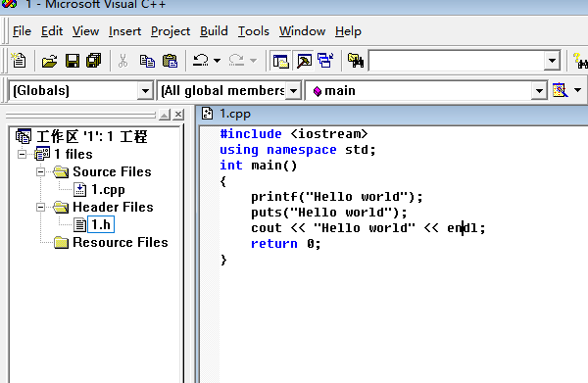Open the WizardBar actions dropdown arrow
Screen dimensions: 588x383
pyautogui.click(x=577, y=90)
